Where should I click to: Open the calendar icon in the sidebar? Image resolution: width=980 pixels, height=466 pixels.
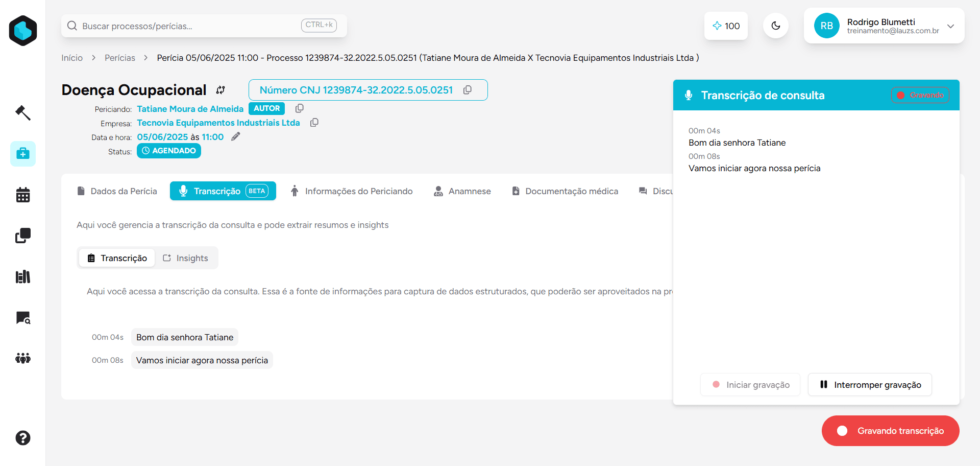23,195
